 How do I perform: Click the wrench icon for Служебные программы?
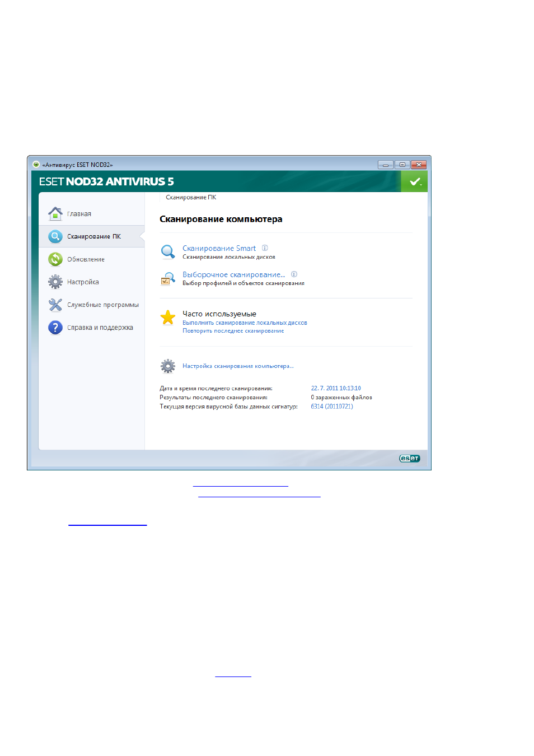55,305
